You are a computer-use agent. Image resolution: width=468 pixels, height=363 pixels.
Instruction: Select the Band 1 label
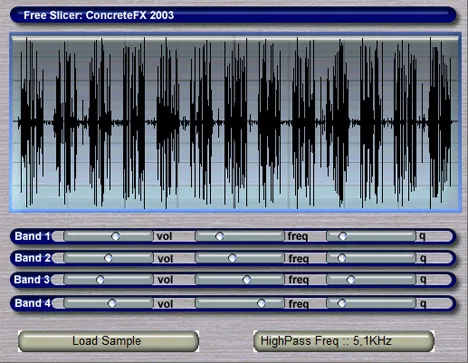[32, 236]
